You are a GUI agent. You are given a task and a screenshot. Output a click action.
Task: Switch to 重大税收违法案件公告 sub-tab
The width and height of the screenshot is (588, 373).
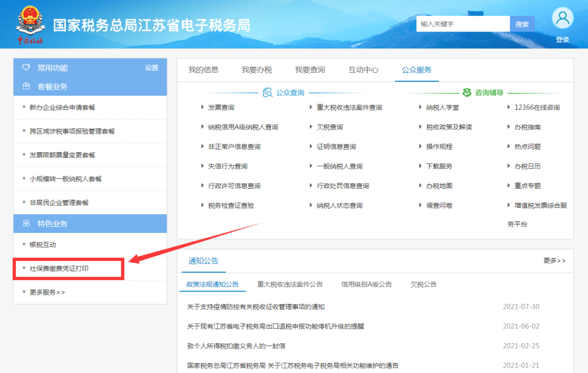pos(290,284)
